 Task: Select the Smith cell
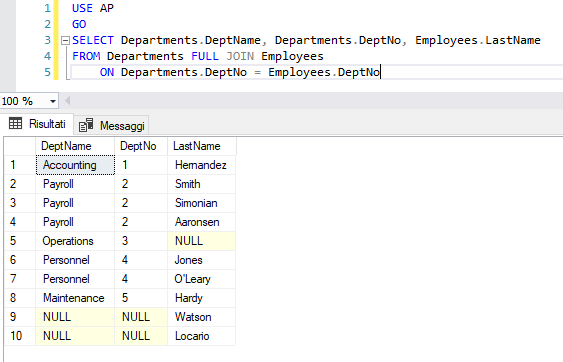coord(201,184)
